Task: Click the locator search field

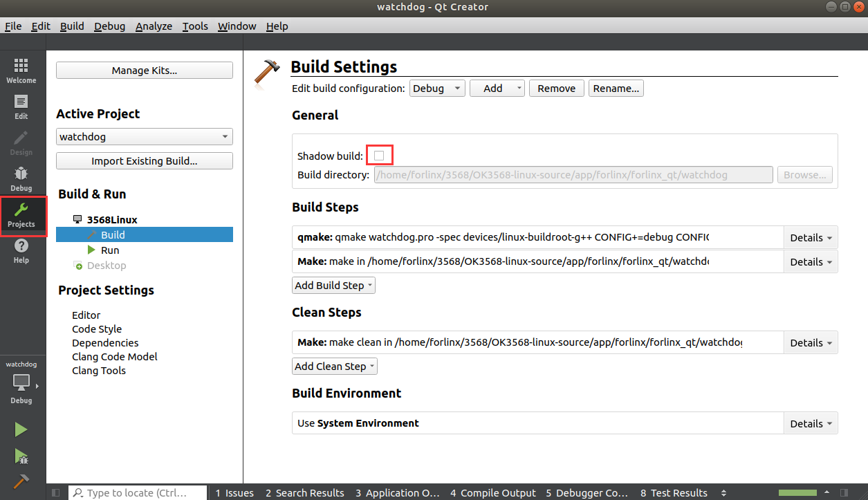Action: (x=138, y=492)
